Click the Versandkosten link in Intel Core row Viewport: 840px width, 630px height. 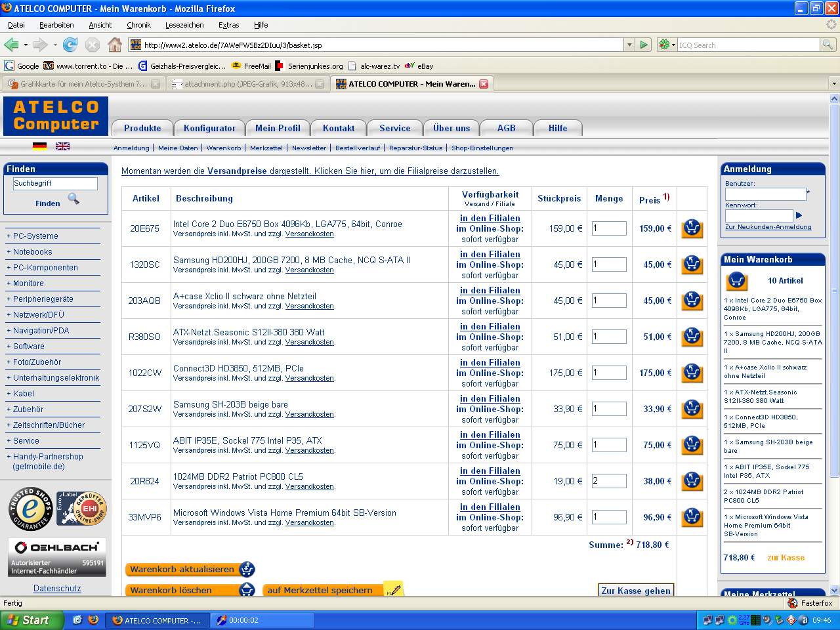click(310, 234)
